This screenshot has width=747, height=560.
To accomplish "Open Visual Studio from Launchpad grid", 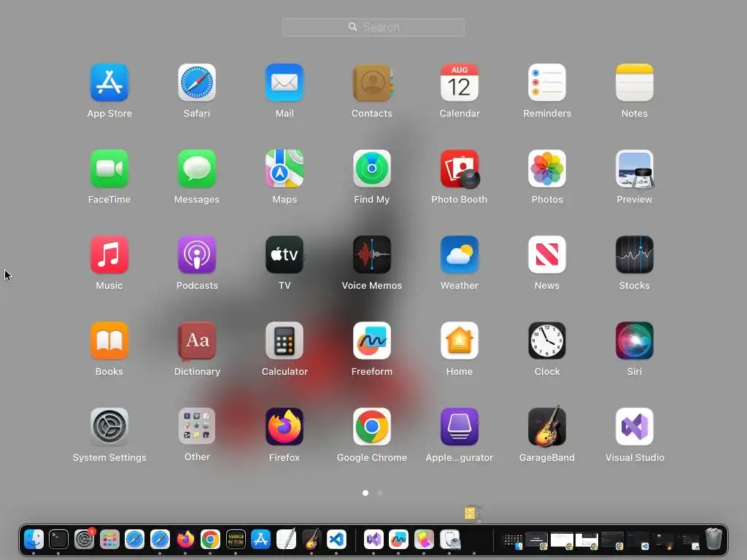I will coord(635,426).
